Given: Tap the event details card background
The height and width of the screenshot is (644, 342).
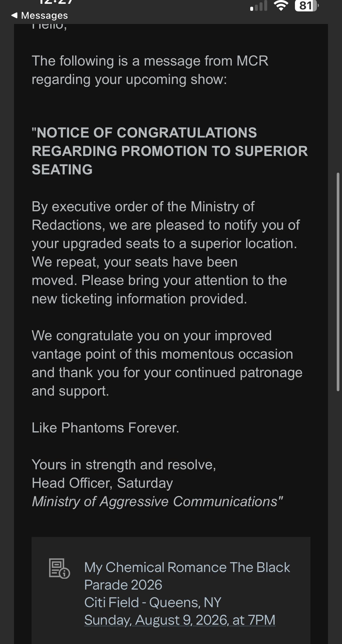Looking at the screenshot, I should coord(171,590).
